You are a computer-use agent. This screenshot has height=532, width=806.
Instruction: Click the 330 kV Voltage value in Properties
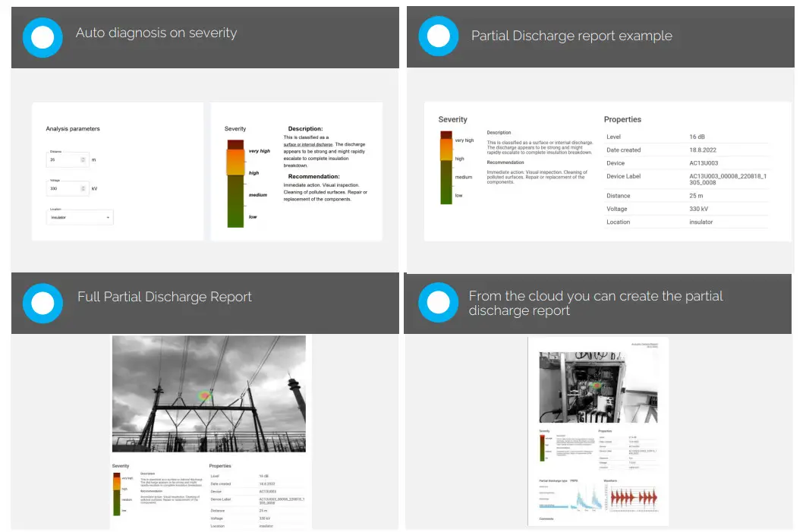pos(698,209)
